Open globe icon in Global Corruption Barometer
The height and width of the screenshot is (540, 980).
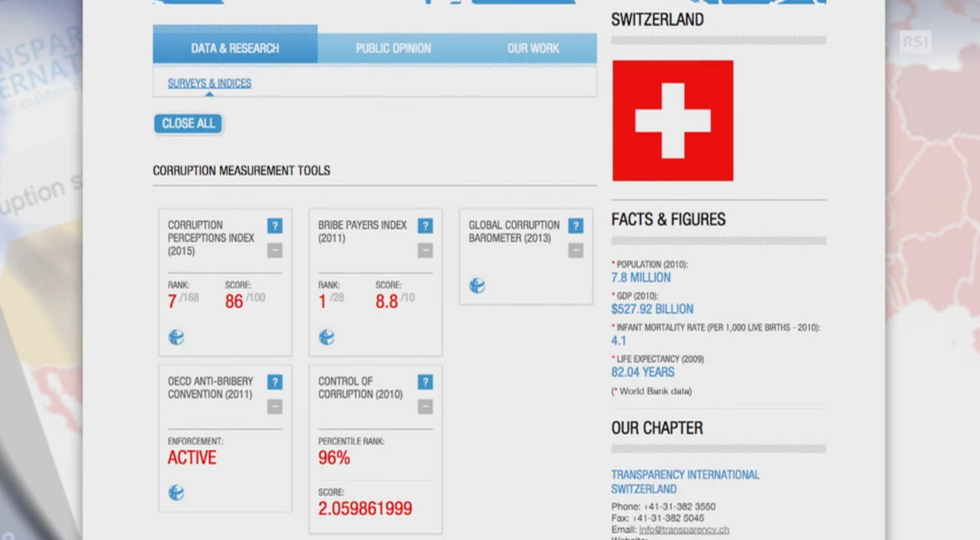477,286
